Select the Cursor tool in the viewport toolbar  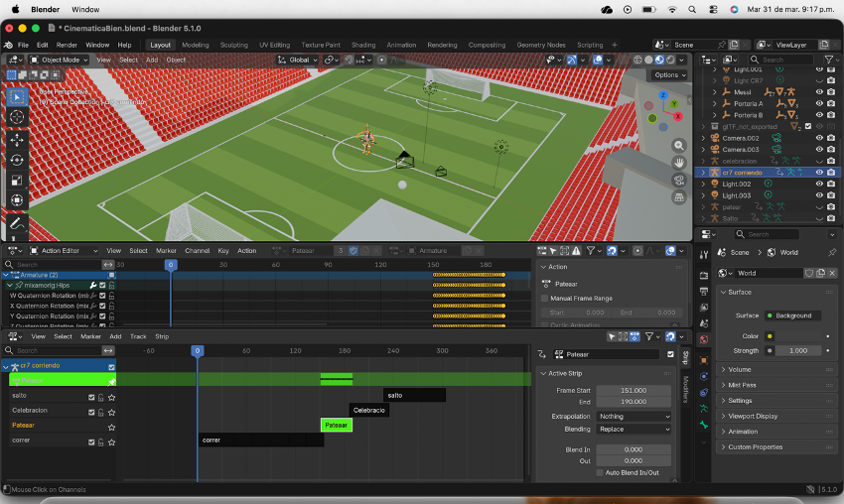point(17,117)
